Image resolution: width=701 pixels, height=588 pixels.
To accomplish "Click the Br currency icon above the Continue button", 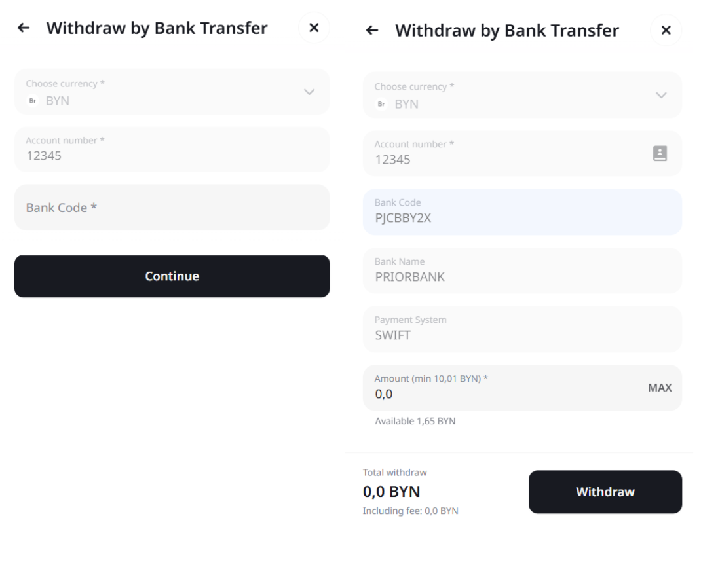I will pyautogui.click(x=31, y=101).
